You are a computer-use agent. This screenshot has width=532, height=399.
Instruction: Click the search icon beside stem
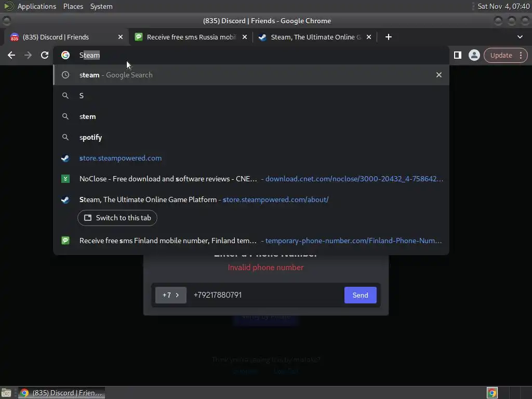pos(65,116)
